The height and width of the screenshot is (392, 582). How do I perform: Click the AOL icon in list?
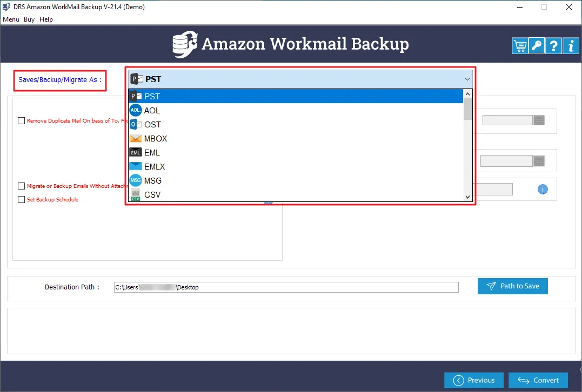point(136,110)
